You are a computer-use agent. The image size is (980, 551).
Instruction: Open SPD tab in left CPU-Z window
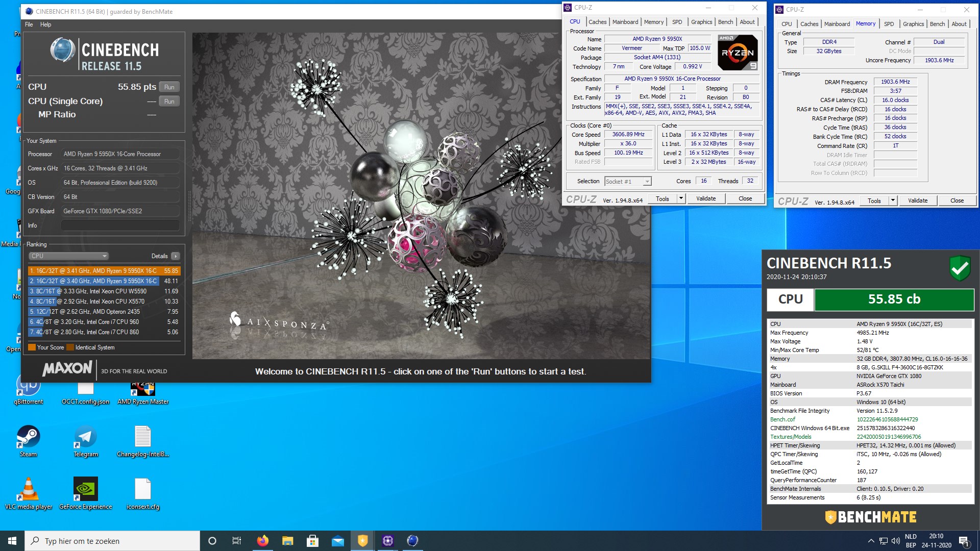pyautogui.click(x=677, y=22)
